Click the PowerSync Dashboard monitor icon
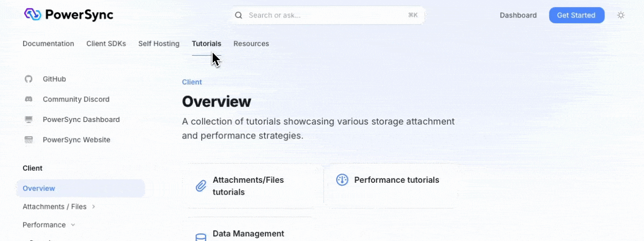The height and width of the screenshot is (241, 644). pos(29,119)
